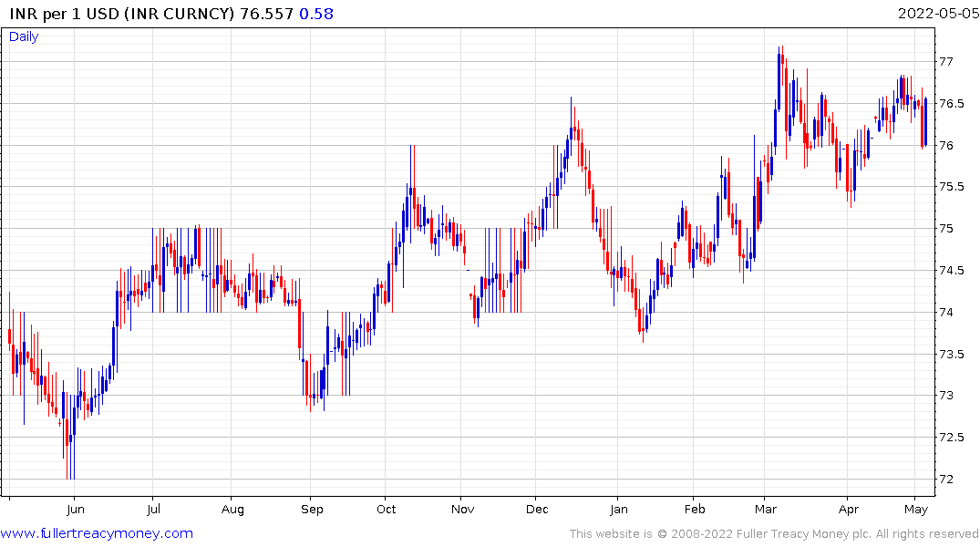Click the Dec month label
The height and width of the screenshot is (547, 980).
click(x=537, y=510)
